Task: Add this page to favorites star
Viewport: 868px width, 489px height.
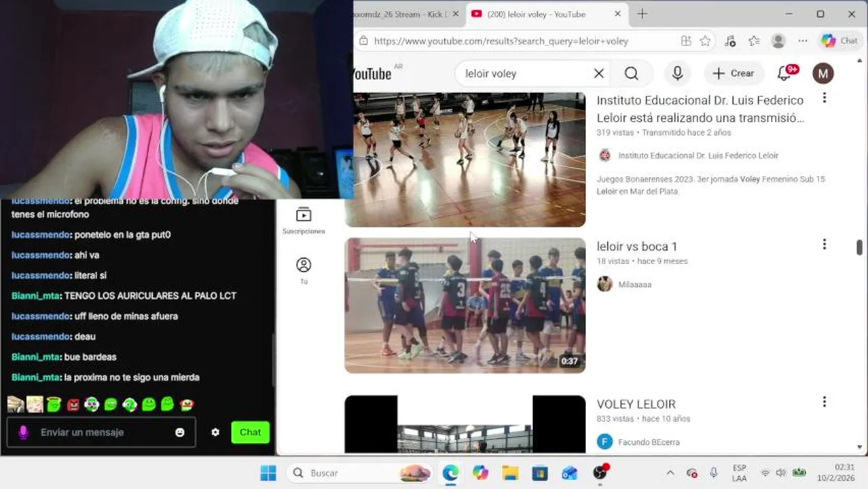Action: (706, 41)
